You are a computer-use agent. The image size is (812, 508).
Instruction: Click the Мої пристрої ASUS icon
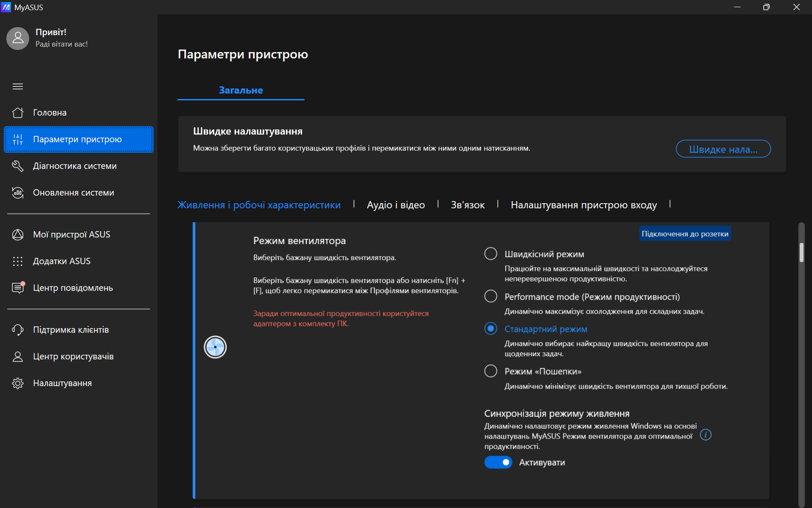tap(18, 235)
